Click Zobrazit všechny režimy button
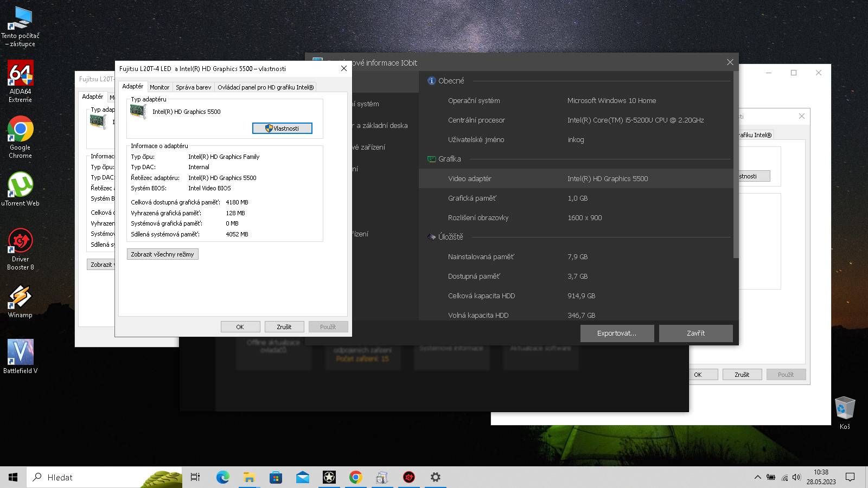Screen dimensions: 868x488 click(162, 254)
